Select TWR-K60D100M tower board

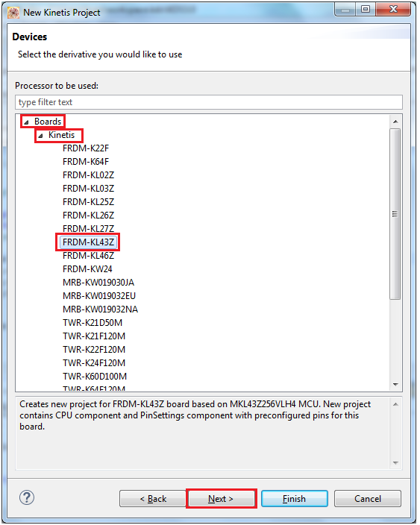click(95, 377)
